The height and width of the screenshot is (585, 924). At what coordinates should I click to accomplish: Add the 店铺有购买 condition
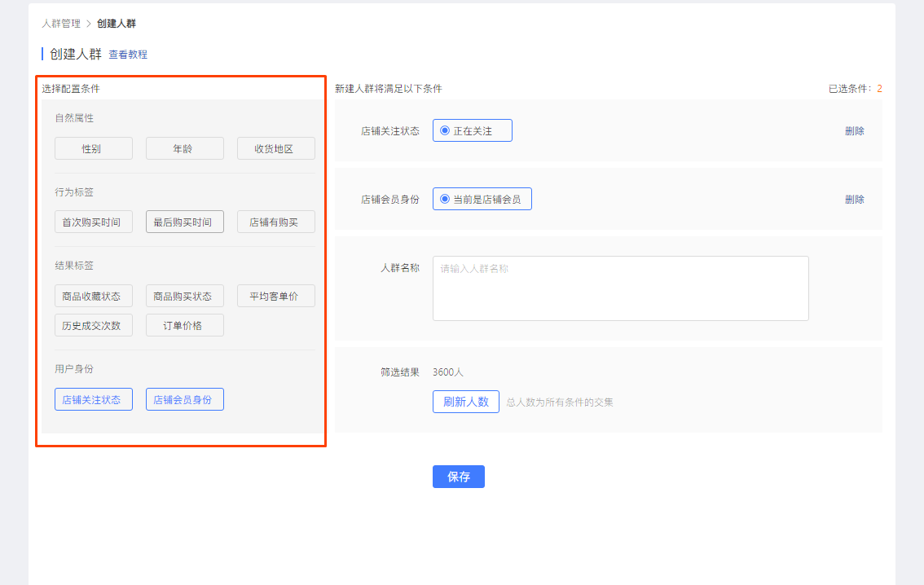click(x=275, y=222)
